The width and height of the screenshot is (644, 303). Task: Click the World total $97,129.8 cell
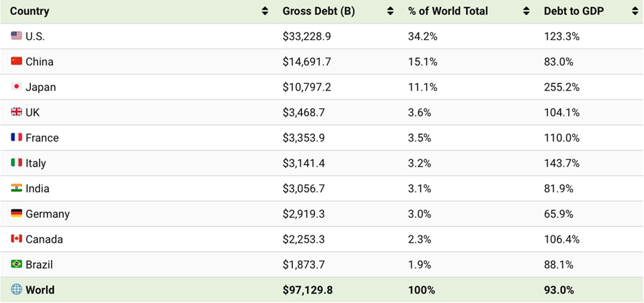point(308,290)
